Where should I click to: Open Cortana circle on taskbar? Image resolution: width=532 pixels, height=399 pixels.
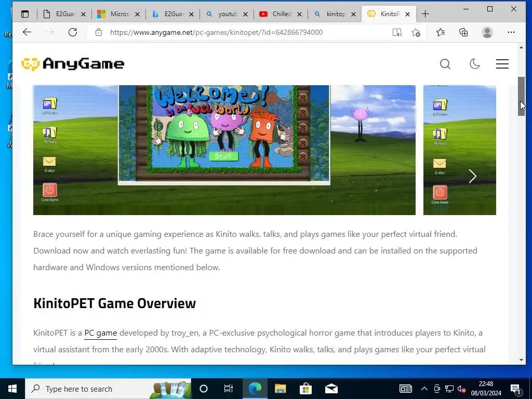203,389
